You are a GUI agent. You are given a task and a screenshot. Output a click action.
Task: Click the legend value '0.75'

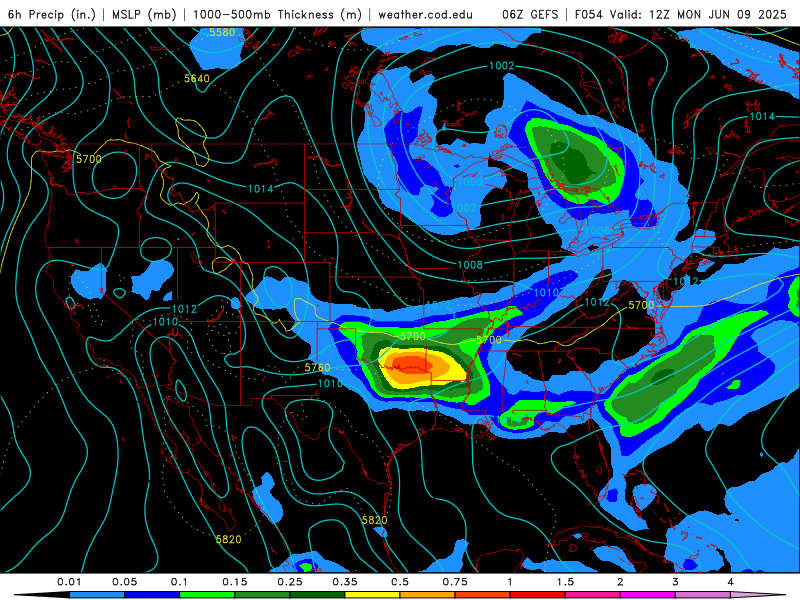click(x=455, y=582)
